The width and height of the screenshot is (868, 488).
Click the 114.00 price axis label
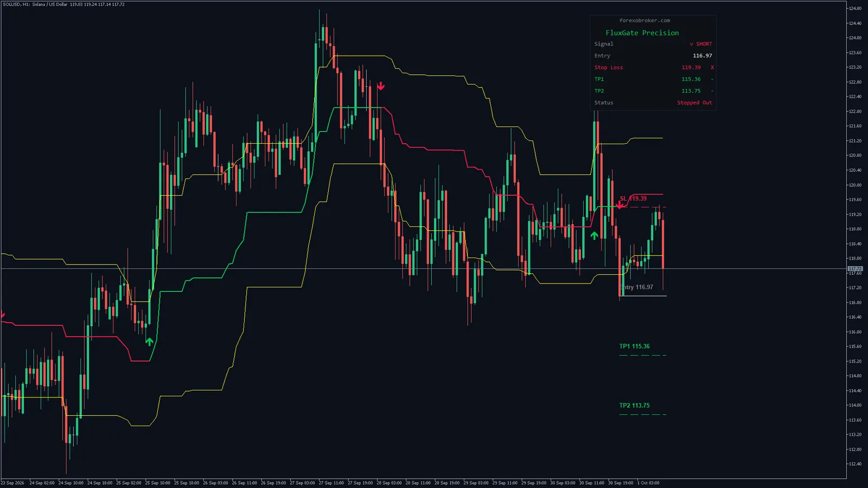(x=855, y=405)
